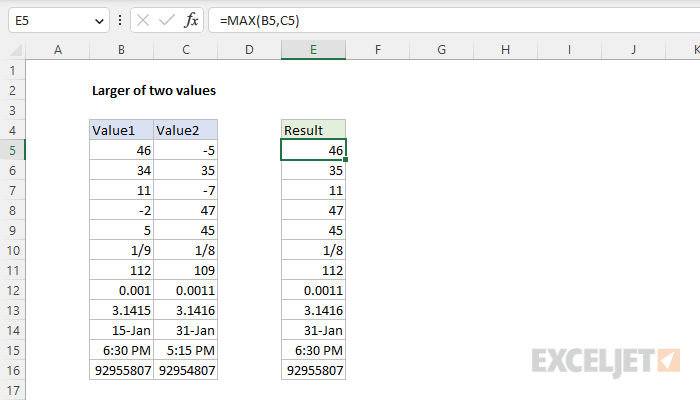Select cell B8 containing -2
Screen dimensions: 700x400
tap(121, 210)
